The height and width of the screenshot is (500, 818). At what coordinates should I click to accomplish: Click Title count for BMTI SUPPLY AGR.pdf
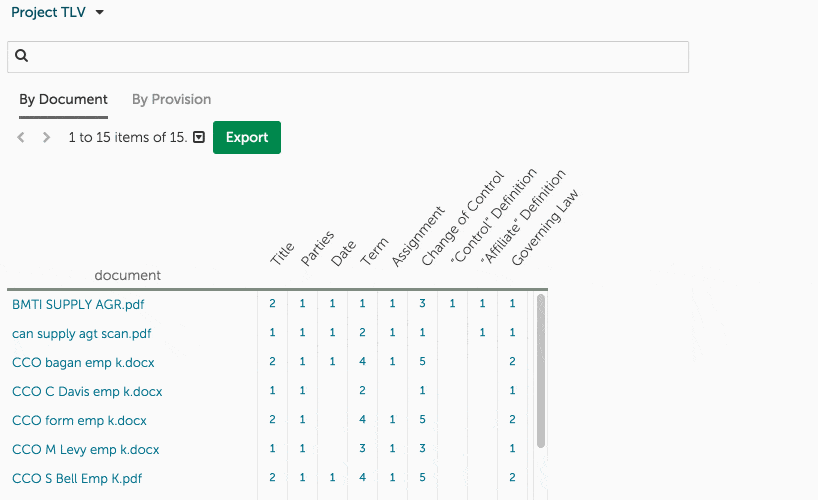point(272,303)
